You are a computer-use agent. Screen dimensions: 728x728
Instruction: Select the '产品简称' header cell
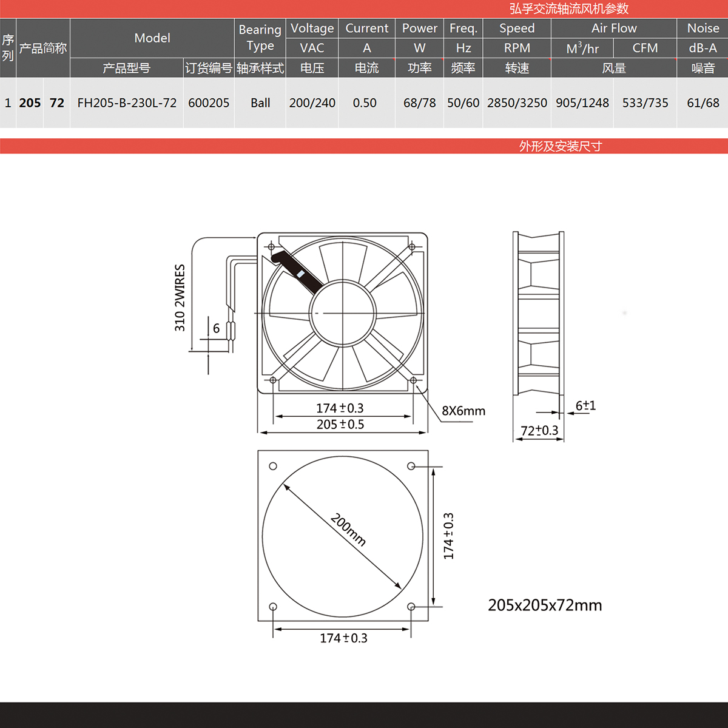click(x=43, y=48)
